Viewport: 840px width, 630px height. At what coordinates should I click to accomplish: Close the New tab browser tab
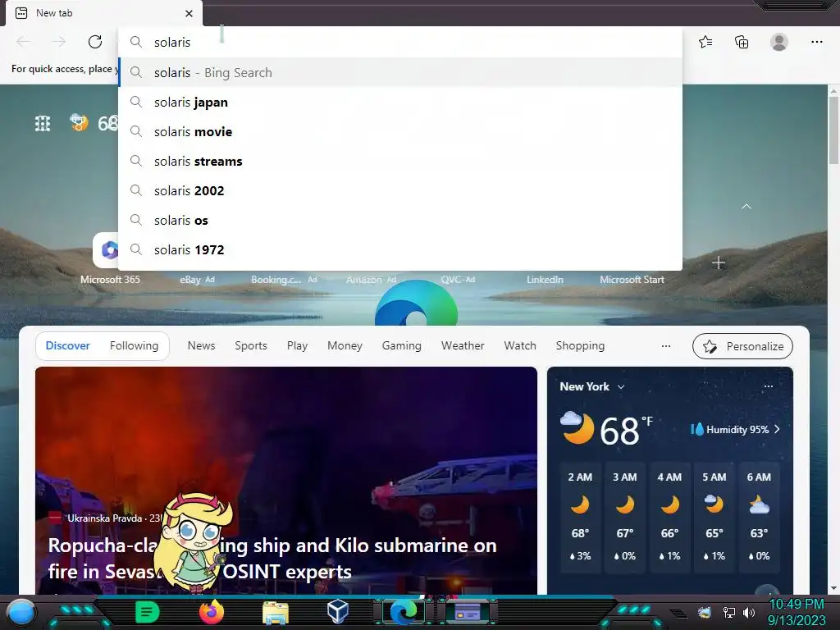[189, 13]
